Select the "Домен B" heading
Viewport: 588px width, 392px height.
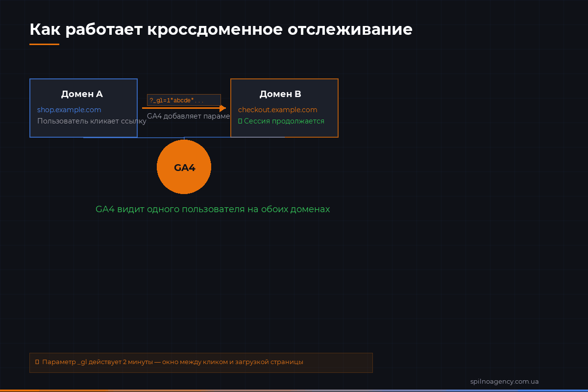[x=280, y=94]
